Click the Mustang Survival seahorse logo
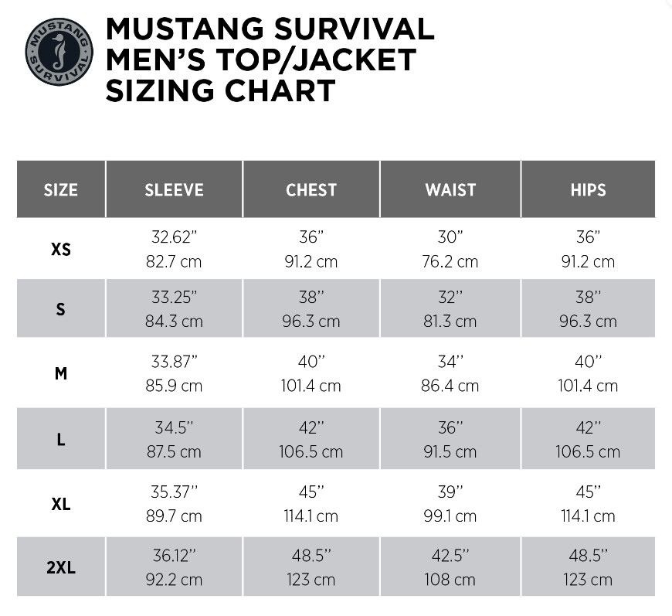The image size is (672, 616). [x=59, y=52]
